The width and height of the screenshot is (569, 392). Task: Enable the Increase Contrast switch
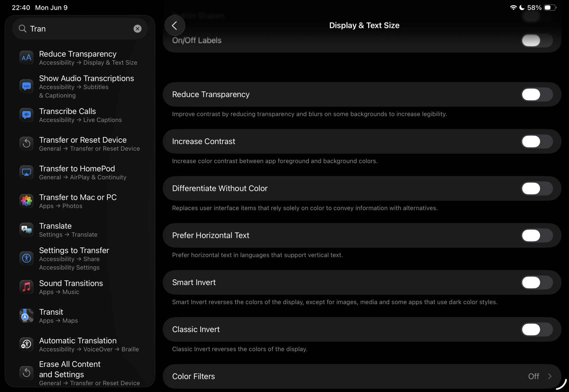click(x=537, y=142)
